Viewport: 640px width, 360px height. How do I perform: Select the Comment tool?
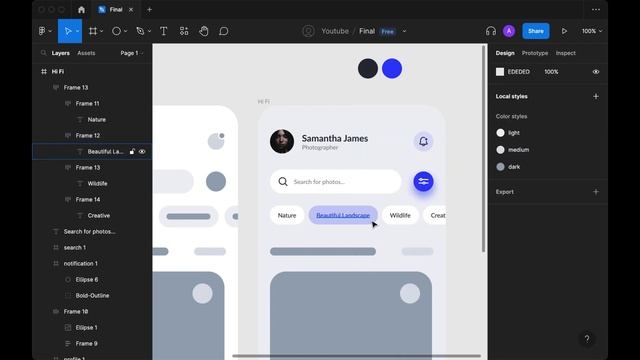(x=224, y=31)
